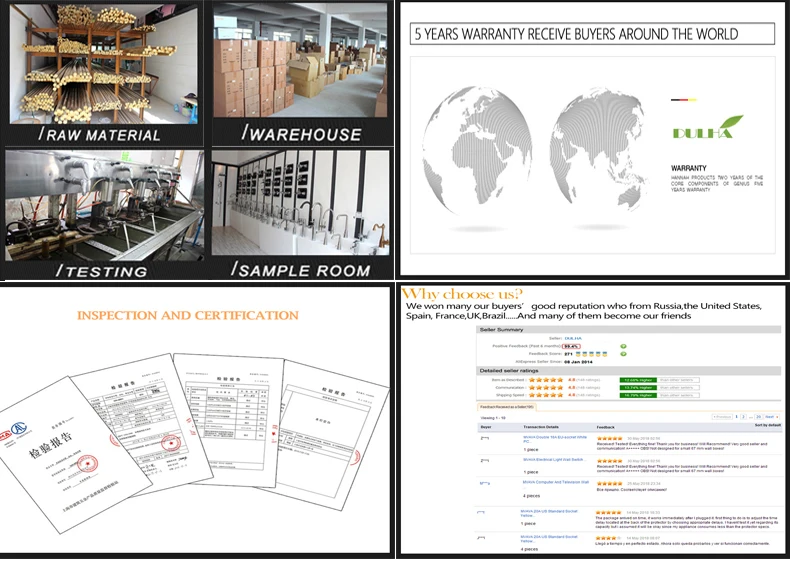Open the Sample Room faucet photo
Viewport: 790px width, 573px height.
click(x=300, y=203)
